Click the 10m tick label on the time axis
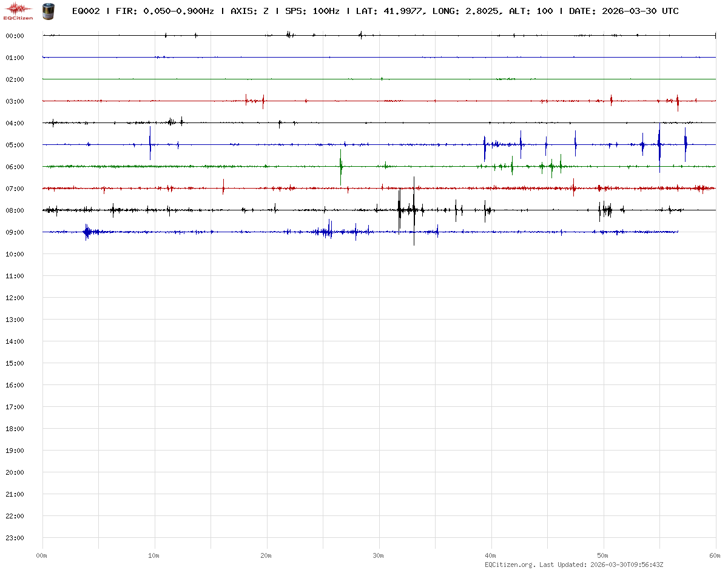 (x=154, y=555)
